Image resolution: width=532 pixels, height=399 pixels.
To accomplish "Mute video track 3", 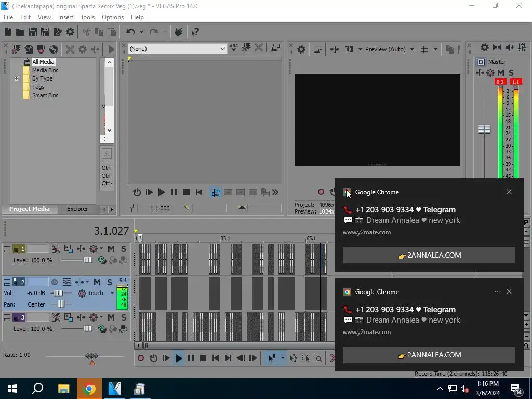I will tap(111, 317).
